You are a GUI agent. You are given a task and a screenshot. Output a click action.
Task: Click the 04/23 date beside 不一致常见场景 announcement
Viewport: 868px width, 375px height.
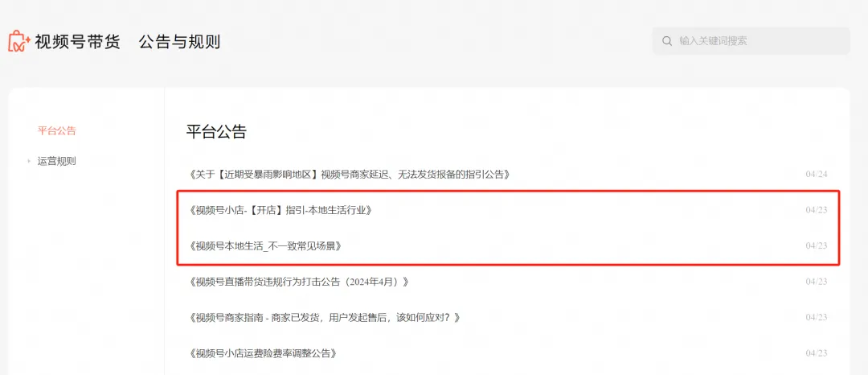click(817, 245)
